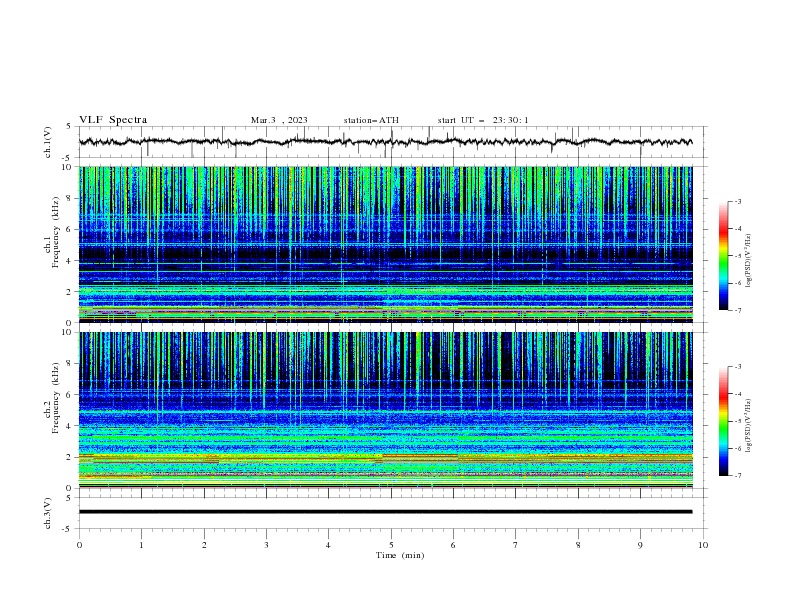Viewport: 792px width, 612px height.
Task: Click time axis tick label '0'
Action: pyautogui.click(x=79, y=545)
